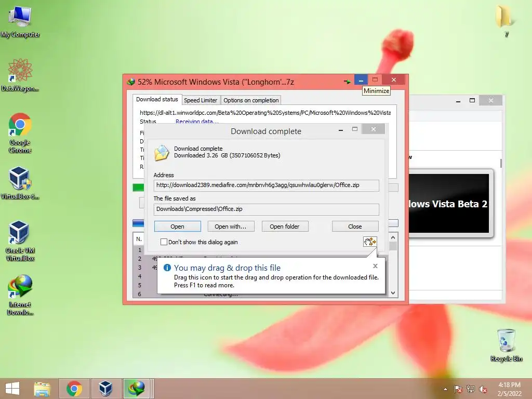Click the Open with... button
Screen dimensions: 532x399
tap(231, 227)
